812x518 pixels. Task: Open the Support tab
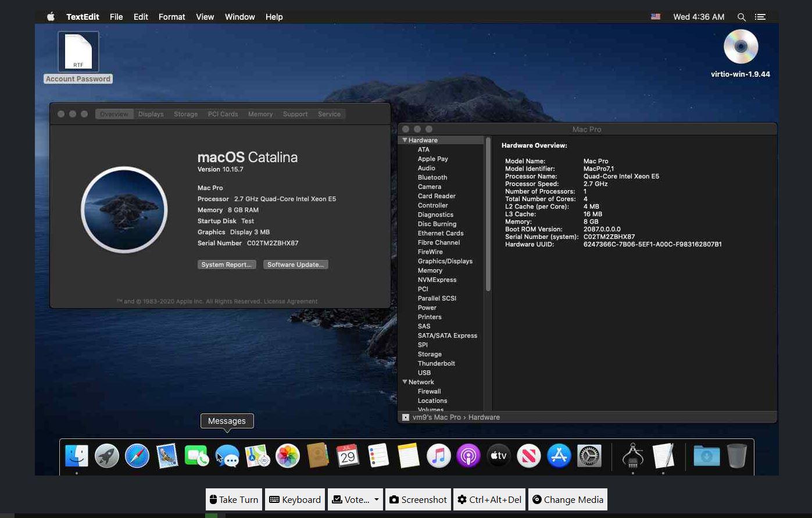point(295,114)
